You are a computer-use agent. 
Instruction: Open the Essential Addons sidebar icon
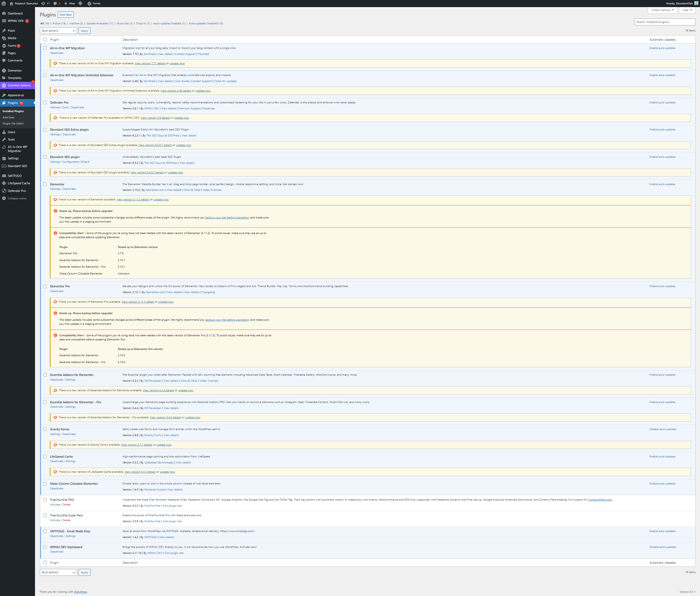point(4,86)
